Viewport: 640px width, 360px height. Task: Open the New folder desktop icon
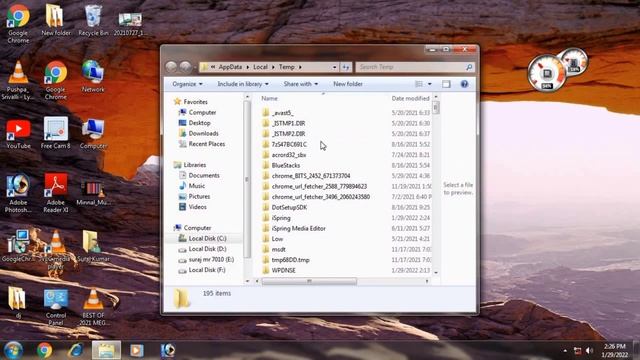click(56, 20)
